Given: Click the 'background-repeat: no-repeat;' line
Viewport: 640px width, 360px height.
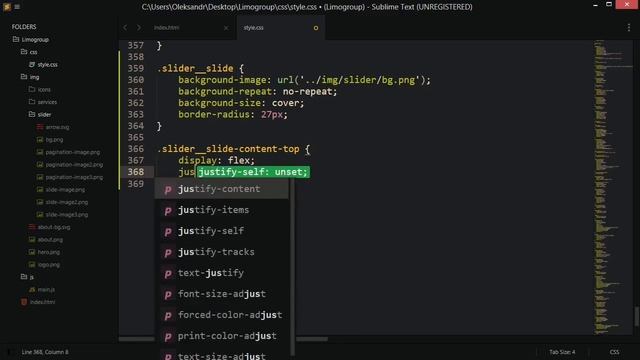Looking at the screenshot, I should coord(258,91).
